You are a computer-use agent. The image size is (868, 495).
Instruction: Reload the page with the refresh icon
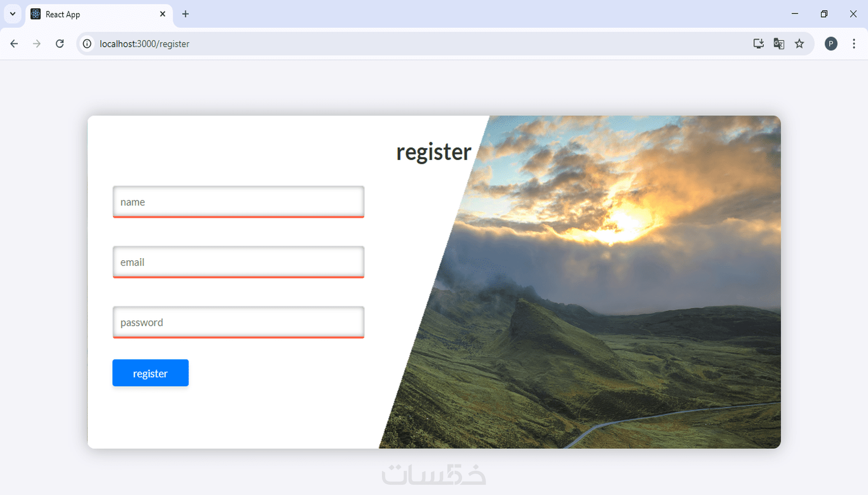(x=60, y=44)
